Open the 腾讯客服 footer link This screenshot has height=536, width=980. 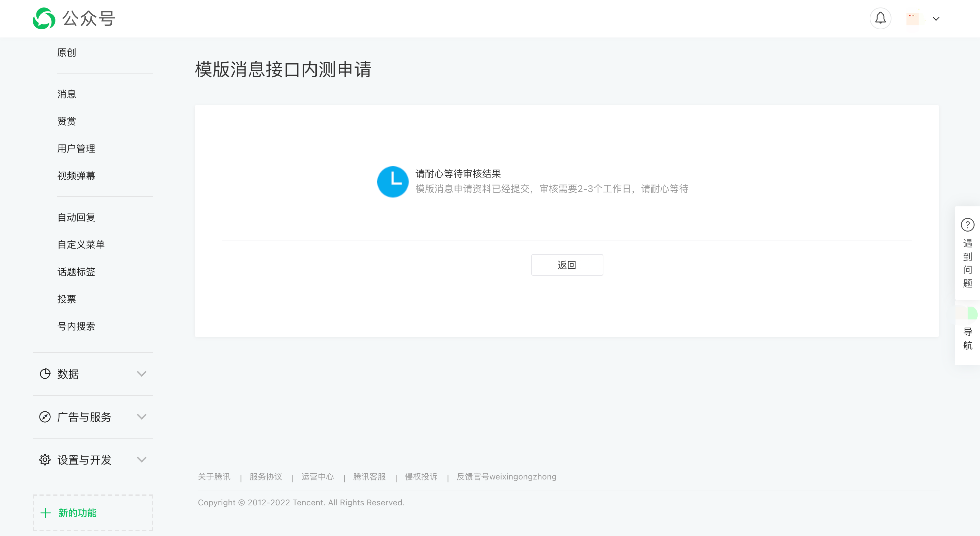coord(369,477)
